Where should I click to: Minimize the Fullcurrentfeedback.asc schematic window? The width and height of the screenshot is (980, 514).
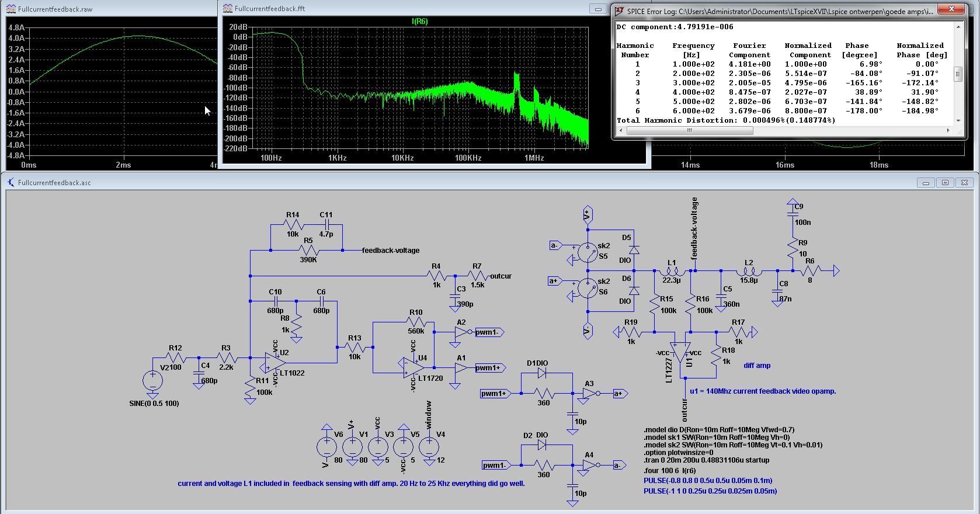(x=926, y=183)
